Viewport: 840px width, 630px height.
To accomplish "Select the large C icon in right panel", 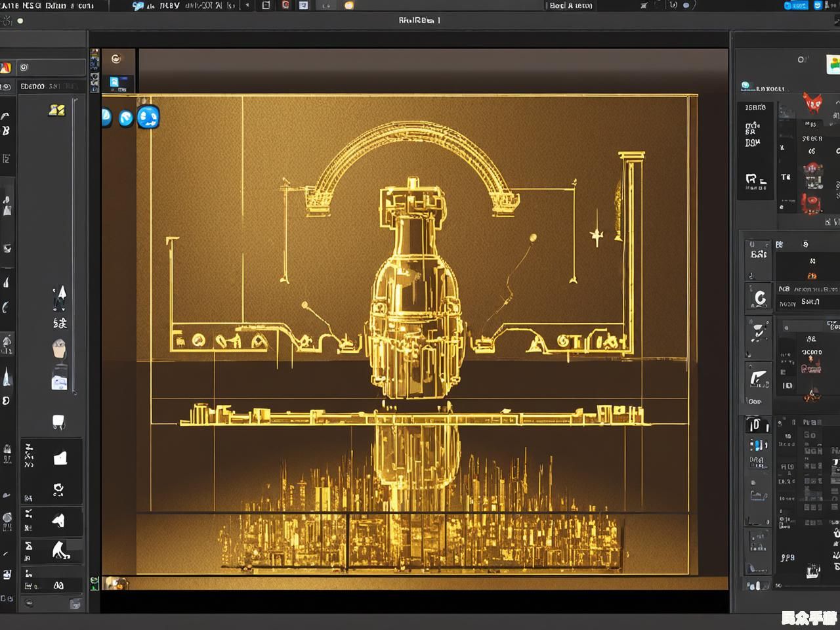I will coord(760,298).
